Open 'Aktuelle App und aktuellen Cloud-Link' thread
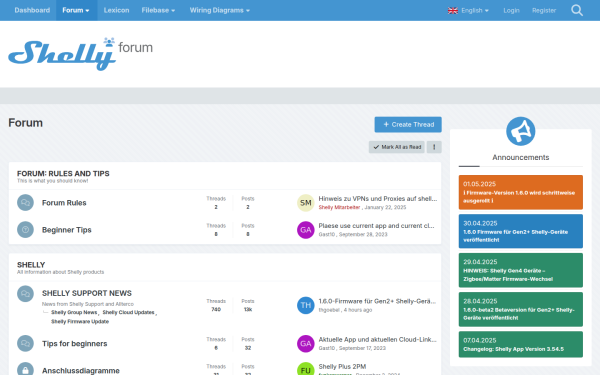The image size is (600, 375). point(377,339)
